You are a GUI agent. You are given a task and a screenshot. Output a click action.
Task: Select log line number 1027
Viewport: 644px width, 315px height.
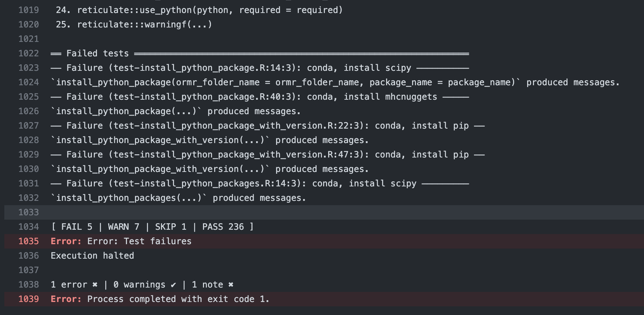click(29, 126)
